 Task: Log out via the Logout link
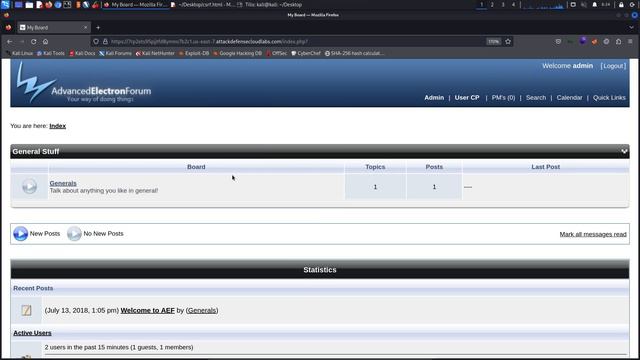point(613,66)
